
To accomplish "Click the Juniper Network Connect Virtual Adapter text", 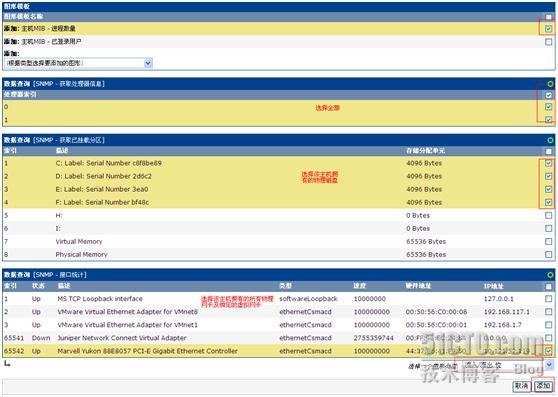I will (x=122, y=338).
